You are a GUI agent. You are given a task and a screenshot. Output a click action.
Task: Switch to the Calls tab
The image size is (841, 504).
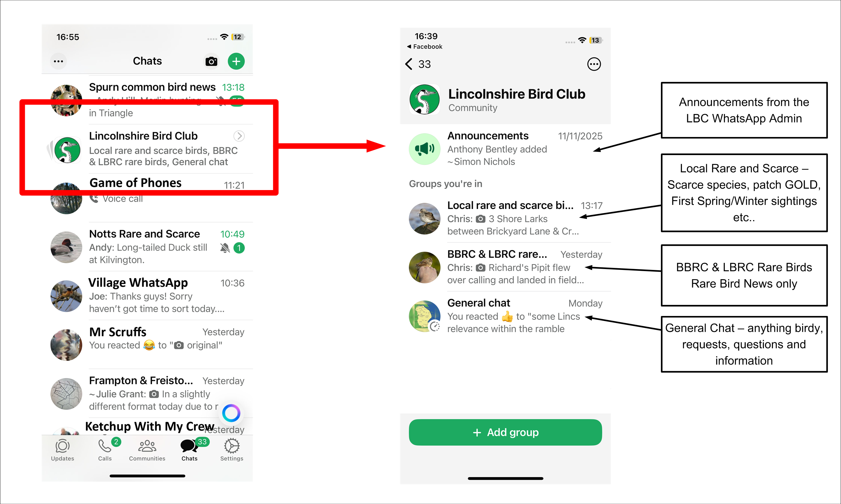coord(105,450)
